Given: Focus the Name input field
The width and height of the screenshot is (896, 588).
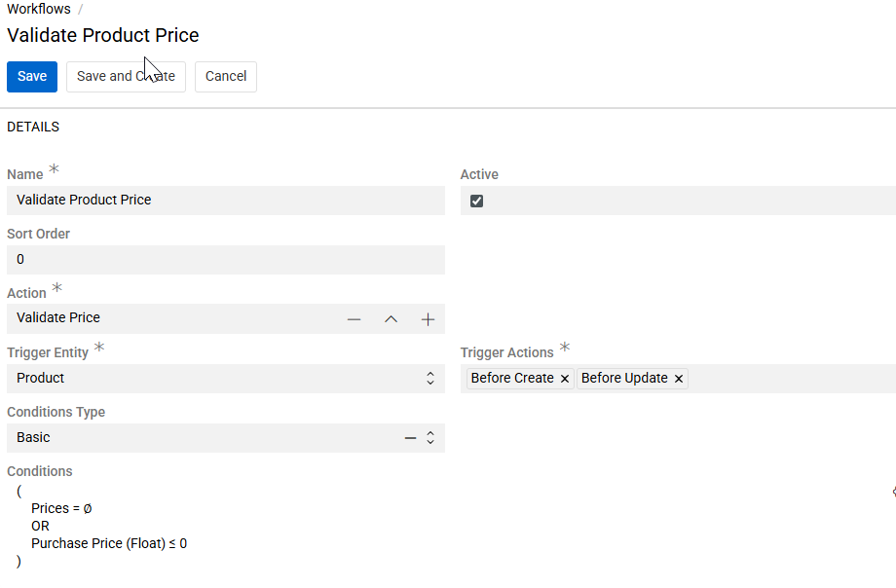Looking at the screenshot, I should 225,201.
